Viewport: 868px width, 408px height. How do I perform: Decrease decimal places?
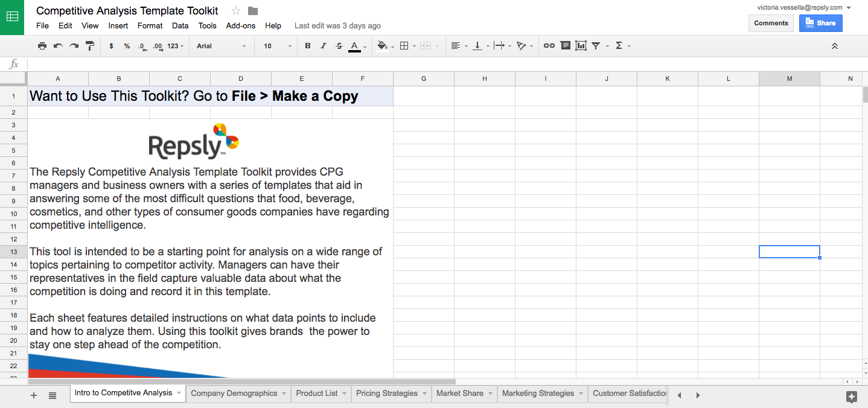click(142, 46)
